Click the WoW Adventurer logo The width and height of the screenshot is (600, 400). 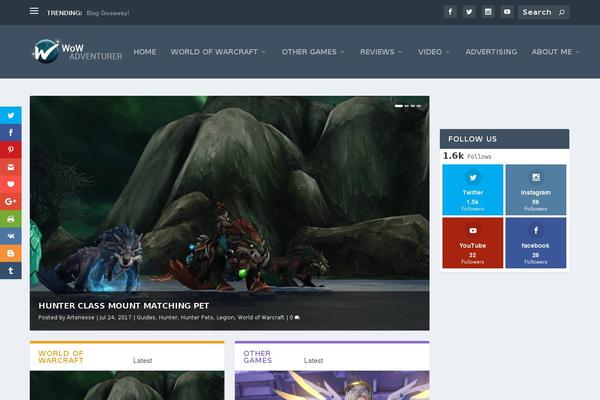[x=78, y=51]
